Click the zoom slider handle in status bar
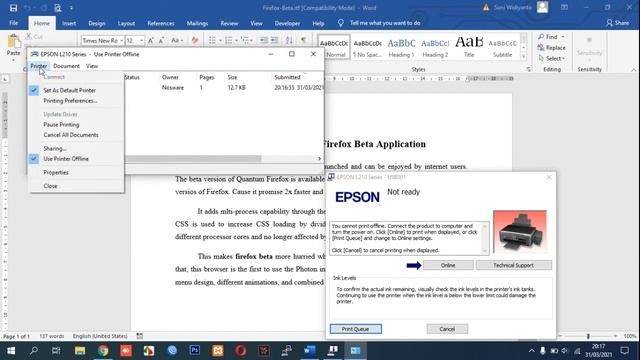This screenshot has height=360, width=640. pos(588,336)
